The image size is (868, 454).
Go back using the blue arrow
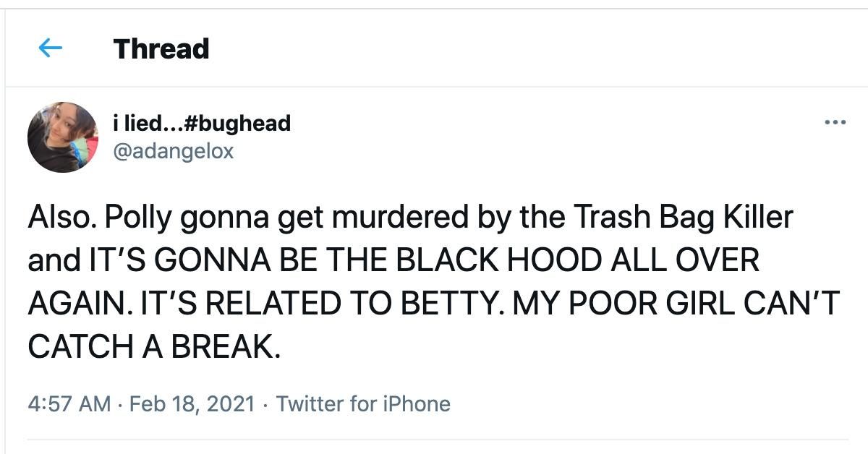(50, 48)
